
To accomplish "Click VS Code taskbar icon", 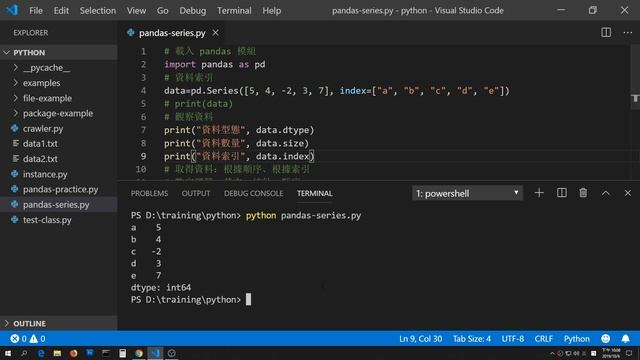I will pos(155,353).
